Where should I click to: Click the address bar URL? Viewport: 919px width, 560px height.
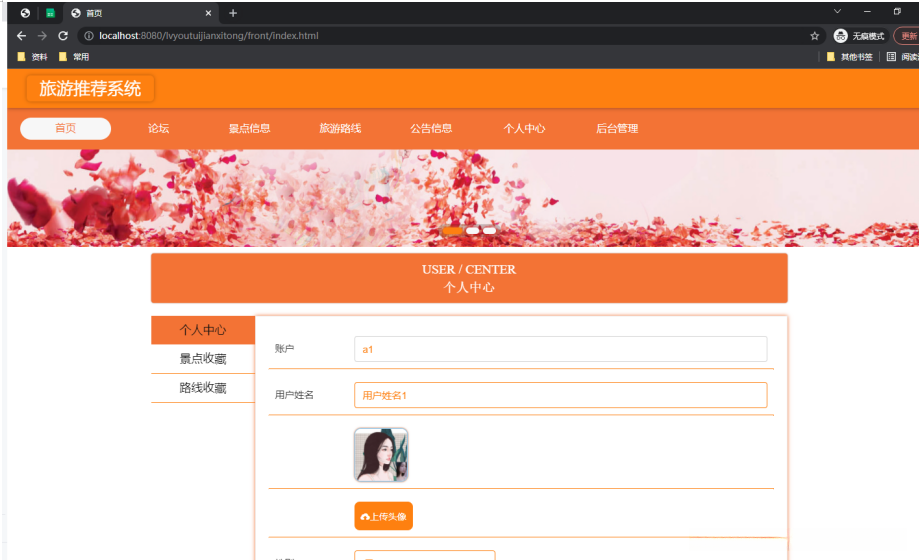coord(209,36)
